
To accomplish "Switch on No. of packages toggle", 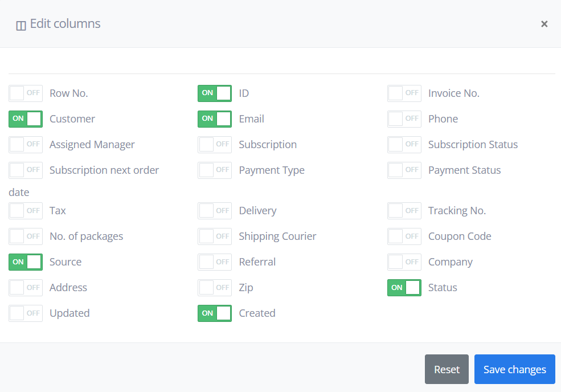I will (26, 236).
